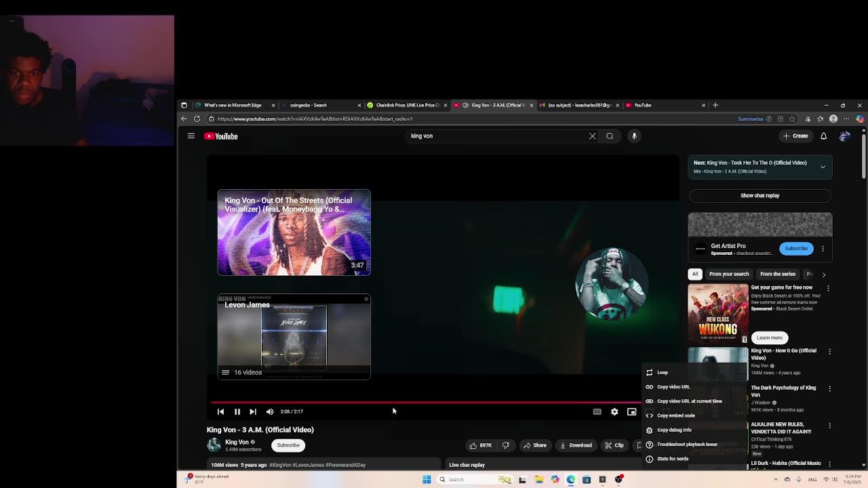Open the Windows Start menu
This screenshot has height=488, width=868.
427,479
